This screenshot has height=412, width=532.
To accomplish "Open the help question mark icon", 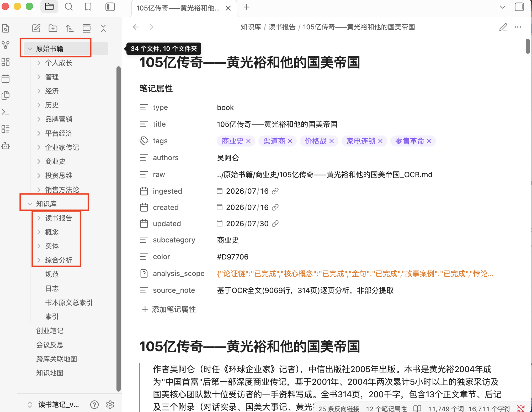I will [x=94, y=405].
